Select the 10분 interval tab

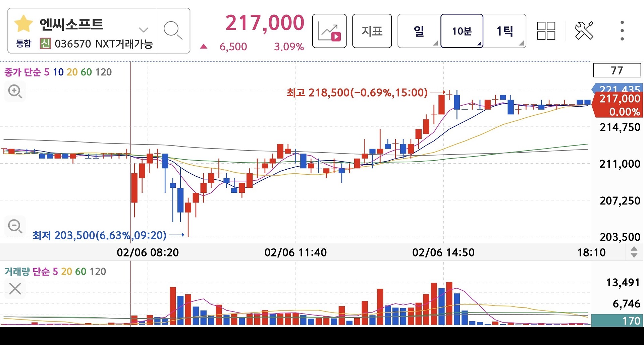point(462,31)
